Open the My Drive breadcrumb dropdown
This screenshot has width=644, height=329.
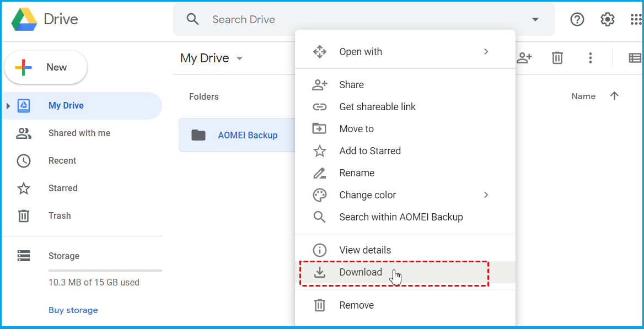pyautogui.click(x=240, y=58)
